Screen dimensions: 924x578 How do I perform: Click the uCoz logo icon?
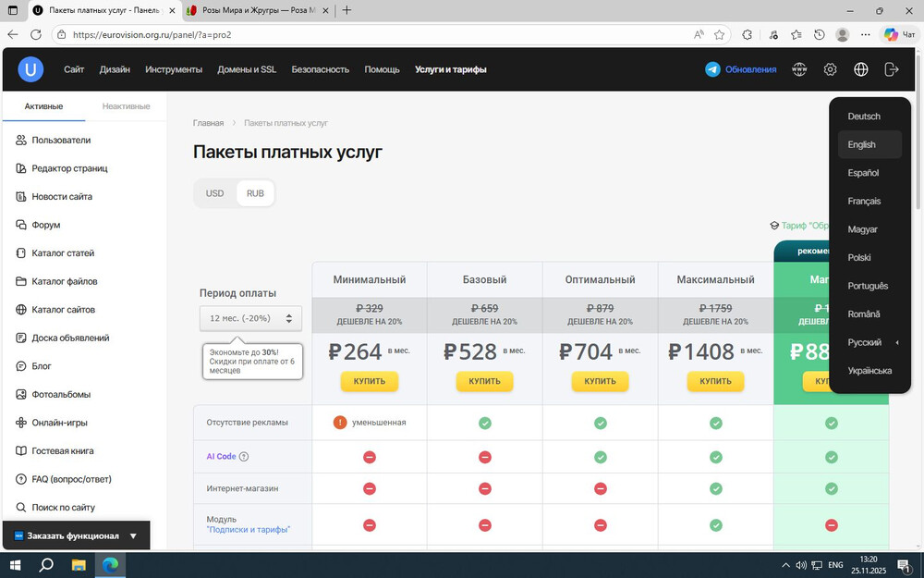(30, 69)
